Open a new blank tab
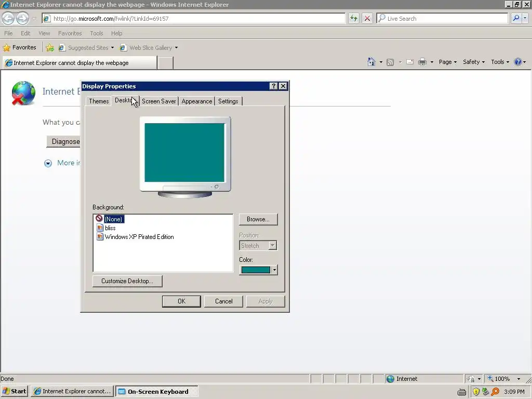This screenshot has height=399, width=532. tap(166, 63)
